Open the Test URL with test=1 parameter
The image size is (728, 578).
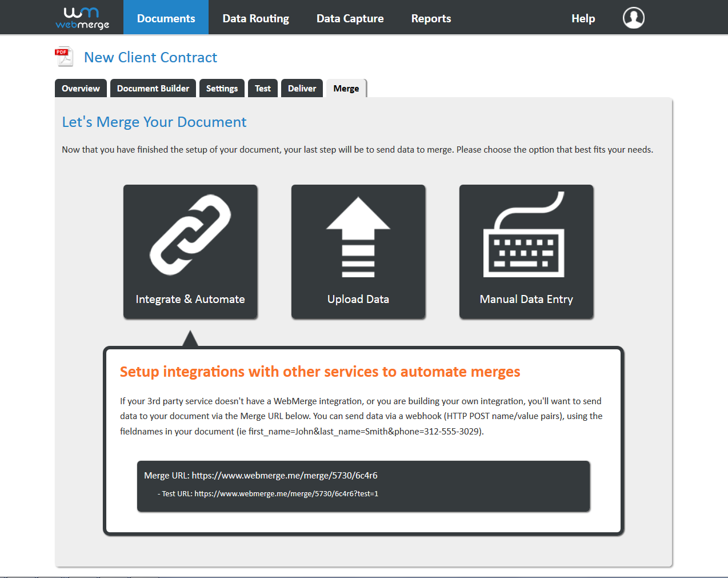[x=287, y=493]
